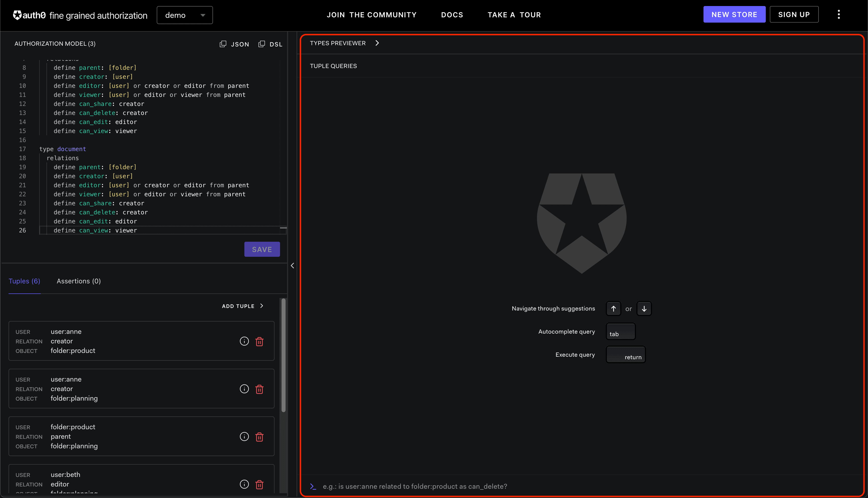The width and height of the screenshot is (868, 498).
Task: Click the relations keyword on line 18
Action: (63, 158)
